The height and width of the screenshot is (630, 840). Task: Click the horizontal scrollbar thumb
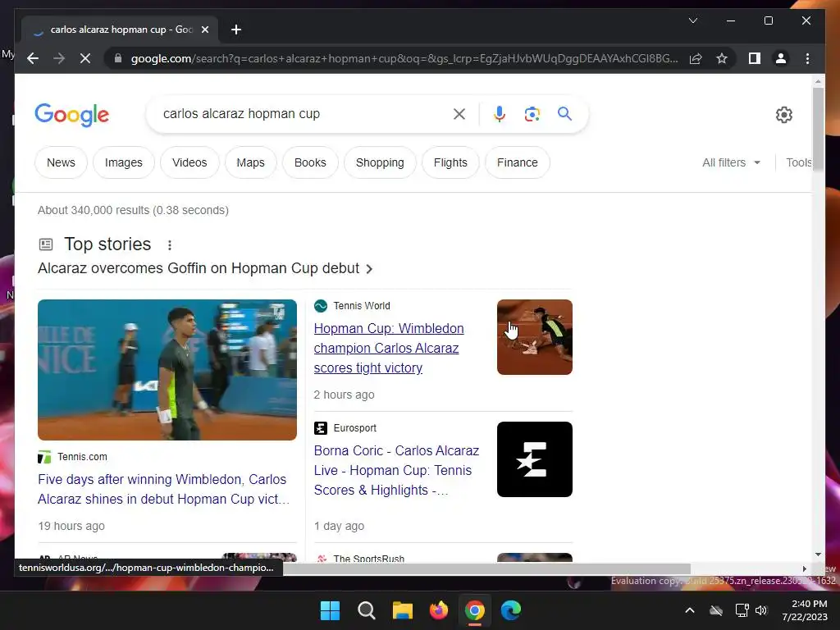point(486,569)
